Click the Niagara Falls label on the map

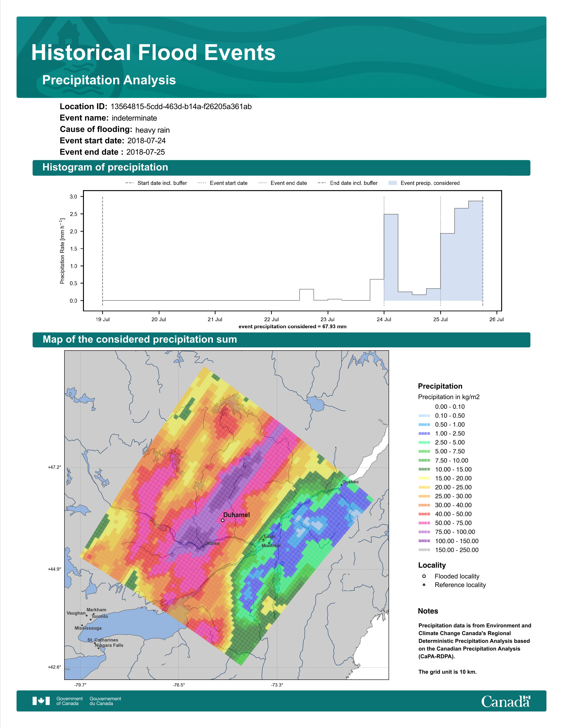109,645
